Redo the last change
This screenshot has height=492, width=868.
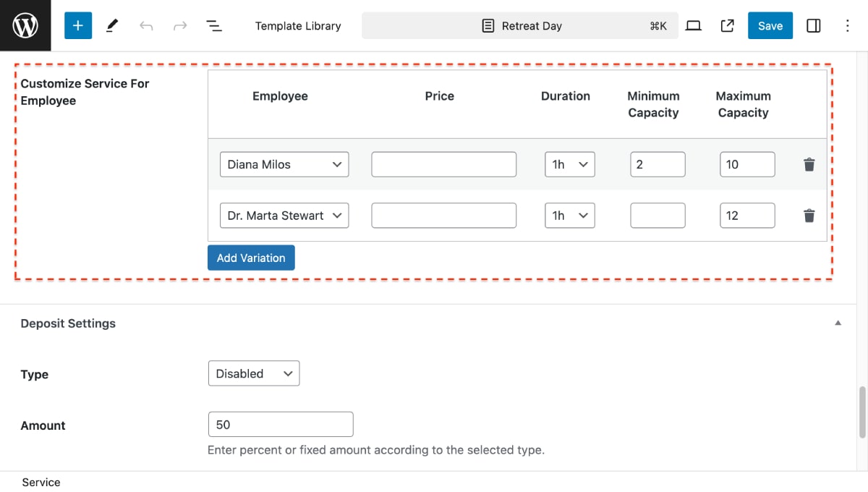click(180, 25)
